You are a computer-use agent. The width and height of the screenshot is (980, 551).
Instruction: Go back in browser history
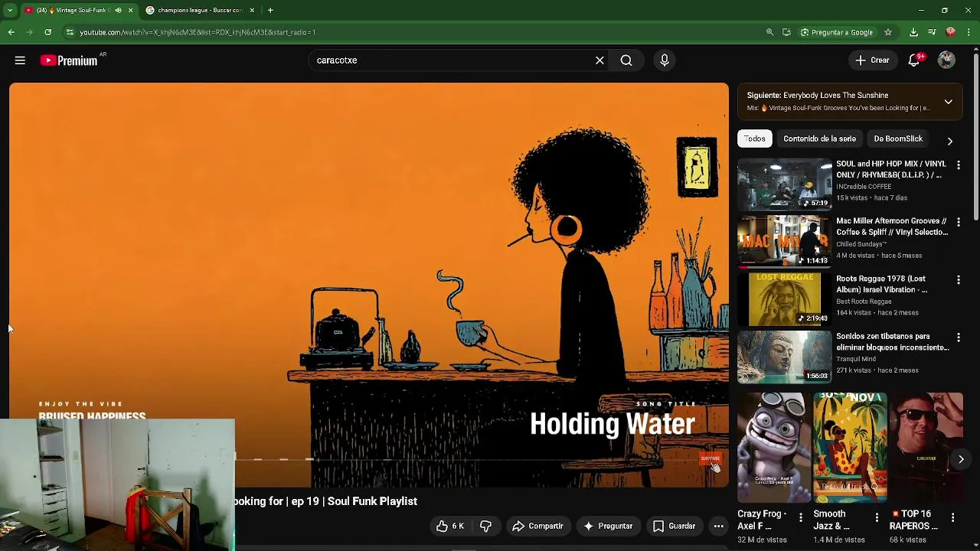click(x=11, y=32)
